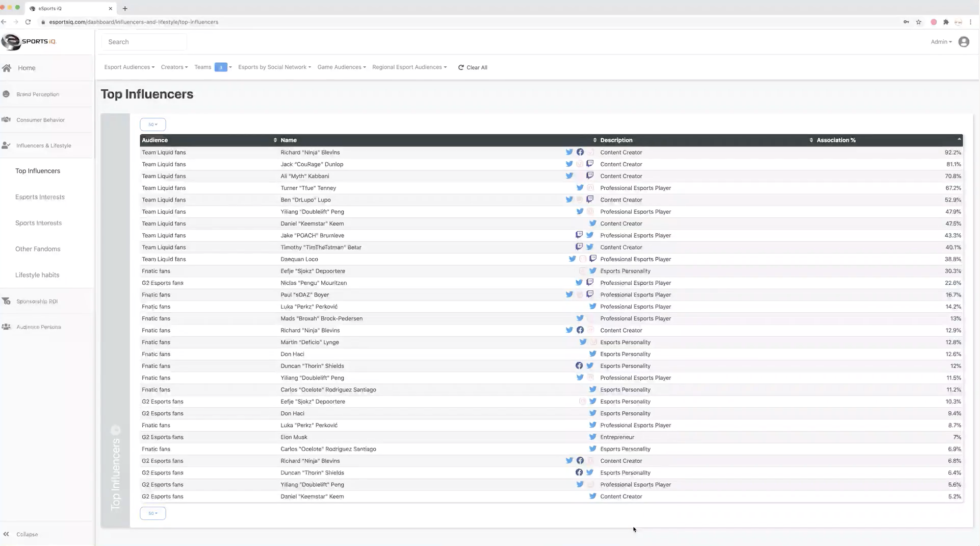
Task: Sort table by Association % column
Action: (889, 140)
